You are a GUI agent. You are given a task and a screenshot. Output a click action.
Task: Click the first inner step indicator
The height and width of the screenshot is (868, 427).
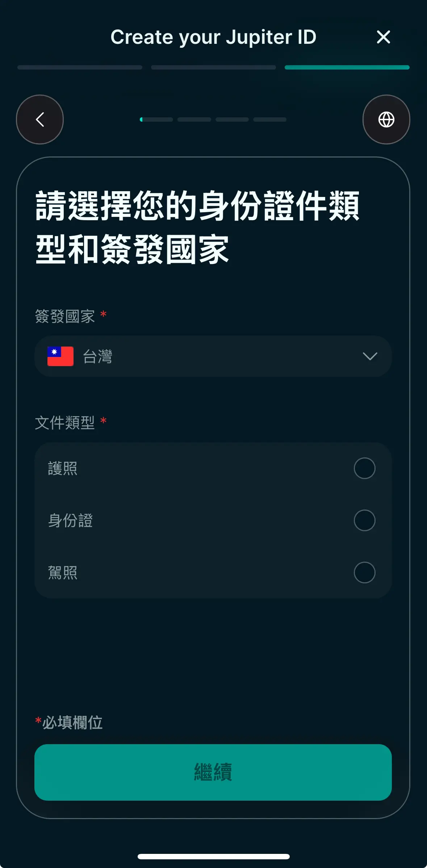click(x=156, y=119)
